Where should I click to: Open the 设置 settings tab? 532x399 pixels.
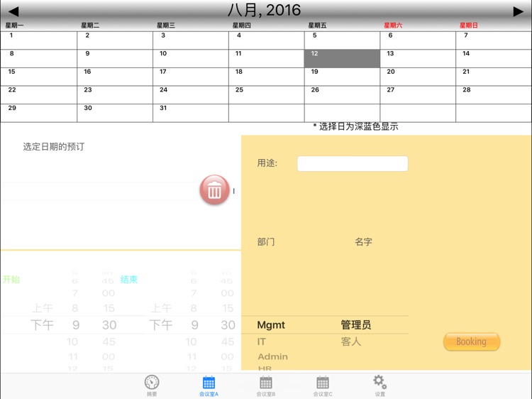[380, 386]
